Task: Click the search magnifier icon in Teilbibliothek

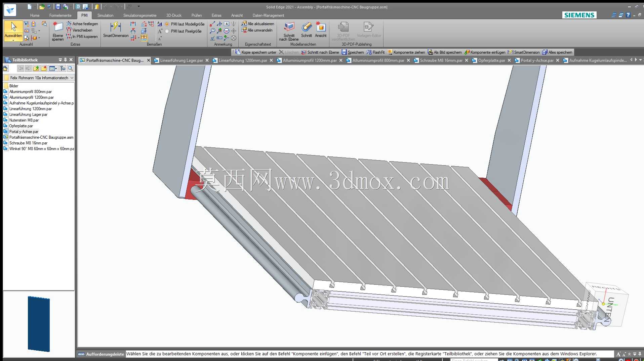Action: pyautogui.click(x=71, y=69)
